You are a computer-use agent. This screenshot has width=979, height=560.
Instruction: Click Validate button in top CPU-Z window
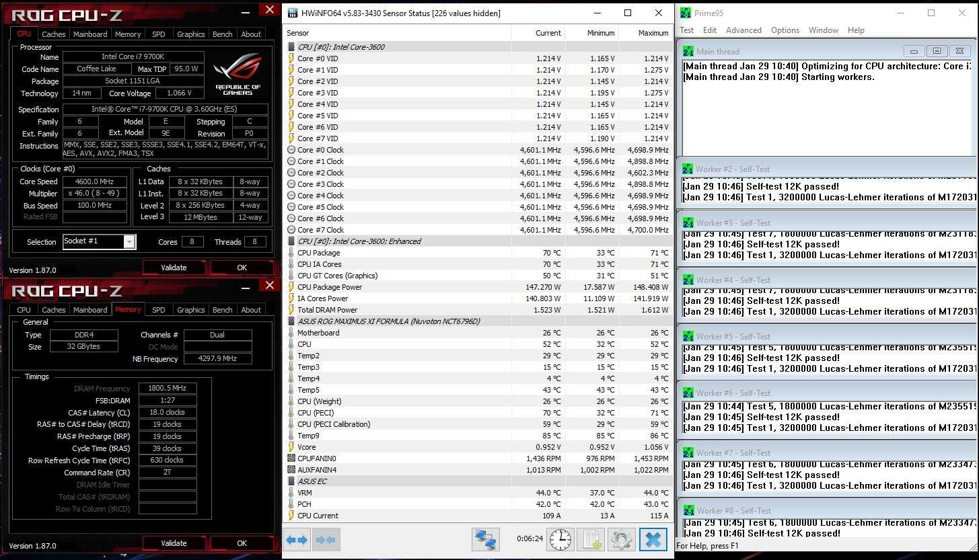tap(174, 268)
